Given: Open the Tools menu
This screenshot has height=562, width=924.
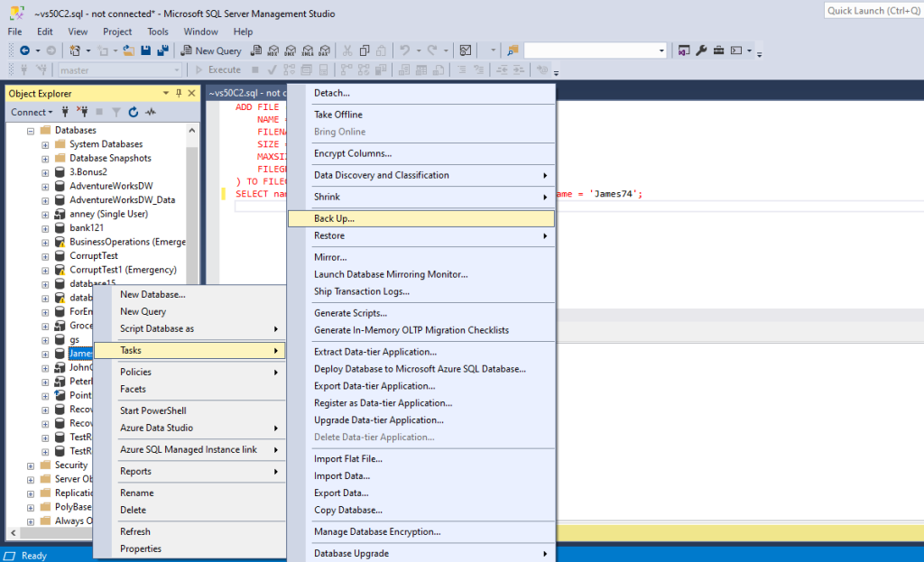Looking at the screenshot, I should (x=157, y=32).
